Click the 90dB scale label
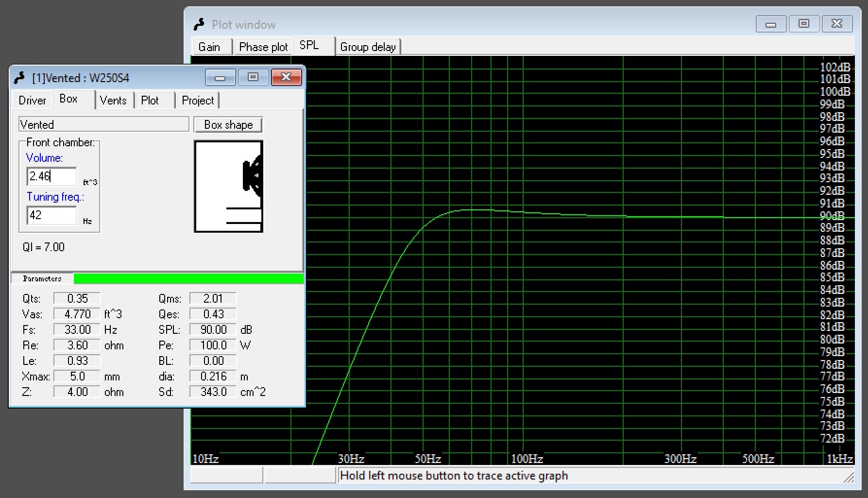 coord(832,216)
